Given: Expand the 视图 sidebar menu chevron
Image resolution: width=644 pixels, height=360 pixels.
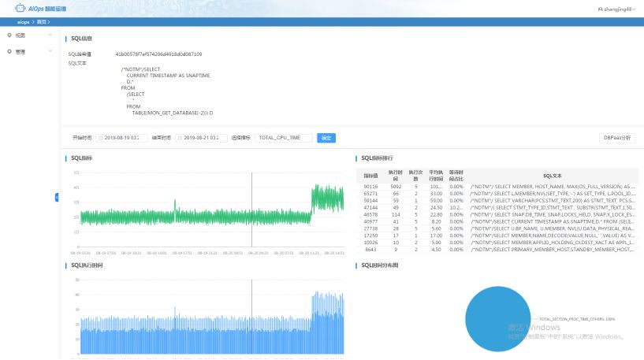Looking at the screenshot, I should [50, 35].
